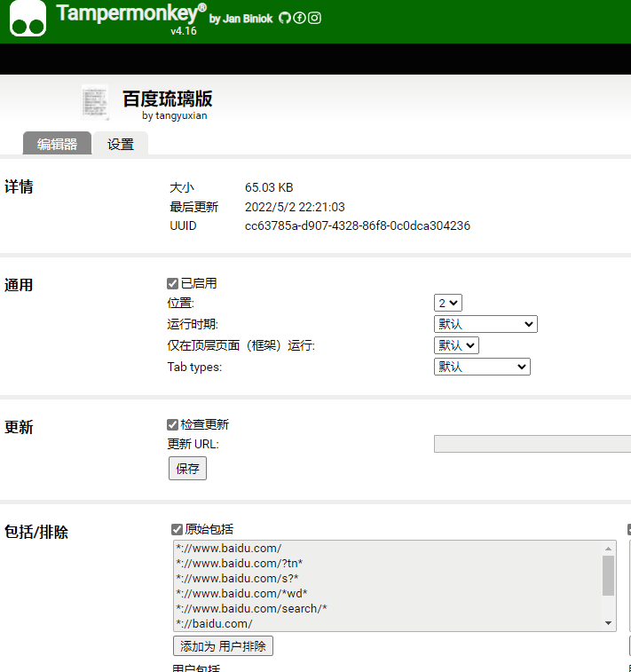Open the 位置 dropdown showing 2
The width and height of the screenshot is (631, 672).
point(447,303)
